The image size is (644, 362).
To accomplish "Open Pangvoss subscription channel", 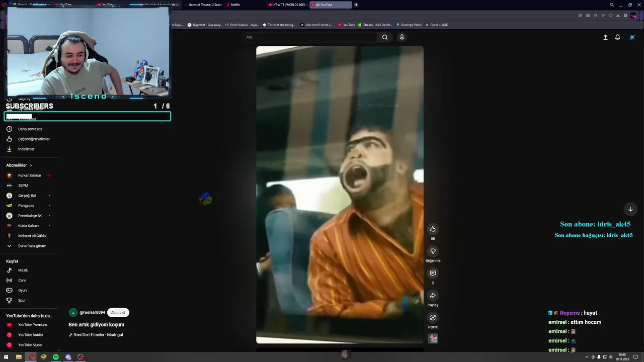I will 26,206.
